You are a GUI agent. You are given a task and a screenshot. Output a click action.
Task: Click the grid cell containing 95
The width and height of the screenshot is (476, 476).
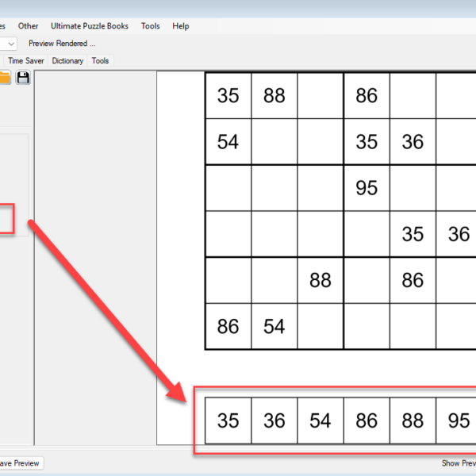click(x=367, y=188)
